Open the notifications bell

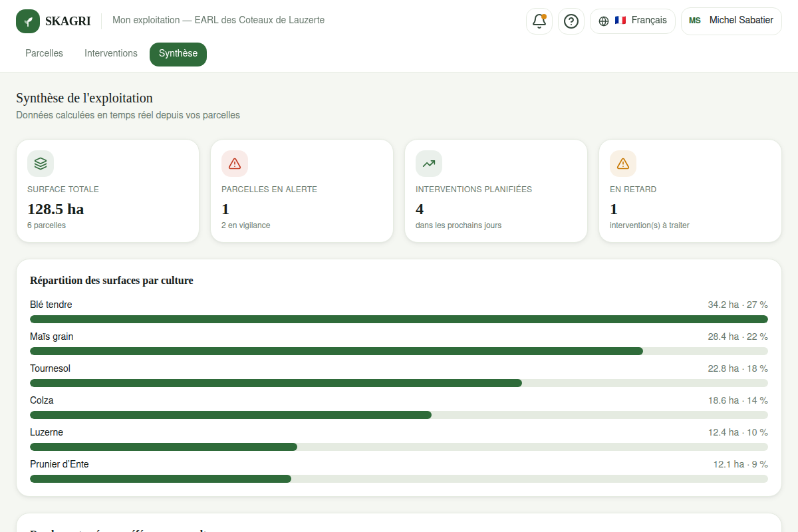[539, 21]
